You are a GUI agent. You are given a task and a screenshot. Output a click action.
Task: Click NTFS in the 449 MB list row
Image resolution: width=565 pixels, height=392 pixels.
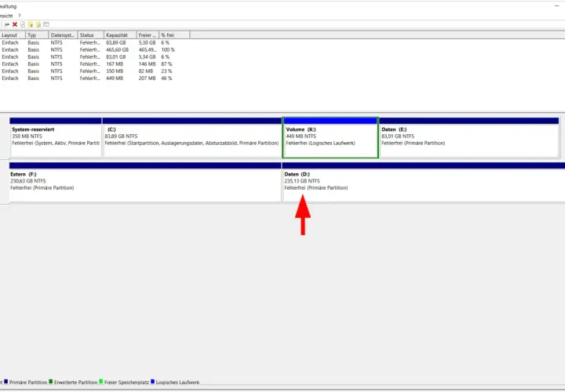point(56,78)
